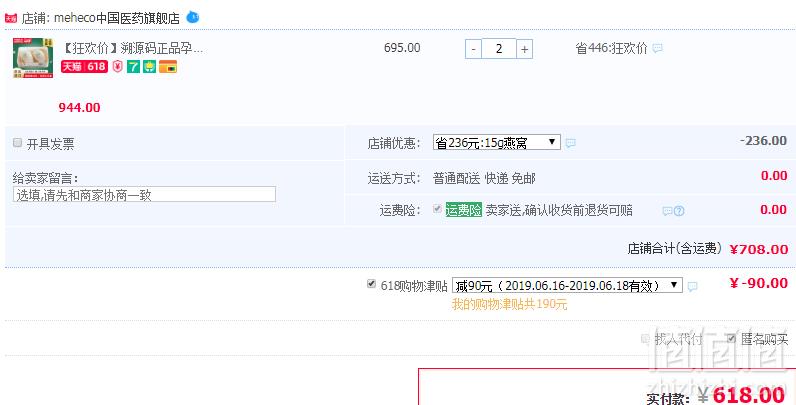Screen dimensions: 796x405
Task: Click the quantity input showing 2
Action: pyautogui.click(x=499, y=49)
